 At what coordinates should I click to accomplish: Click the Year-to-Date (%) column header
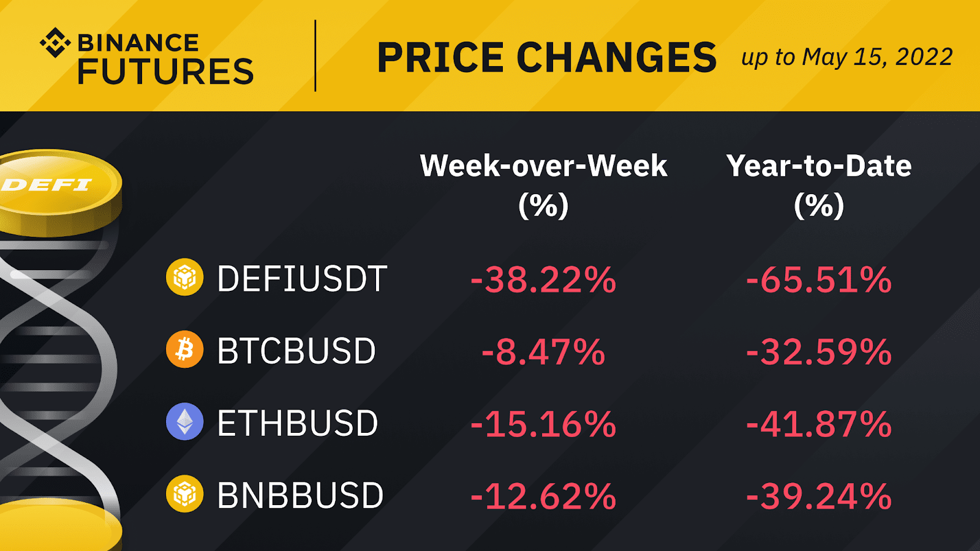tap(819, 185)
